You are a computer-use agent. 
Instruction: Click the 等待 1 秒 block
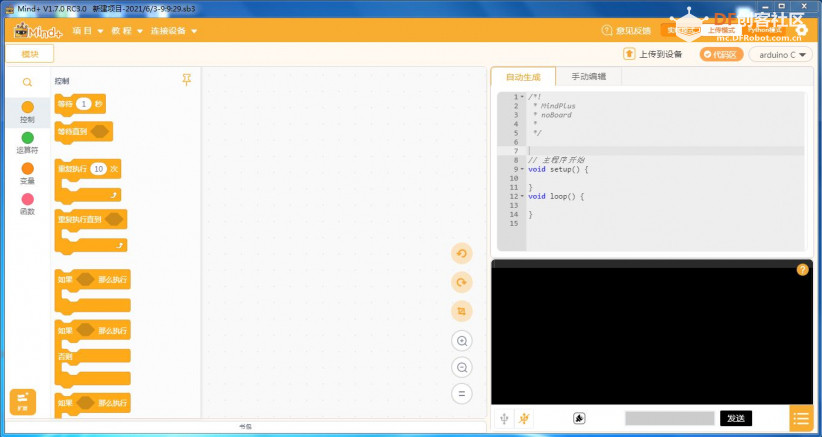[80, 104]
